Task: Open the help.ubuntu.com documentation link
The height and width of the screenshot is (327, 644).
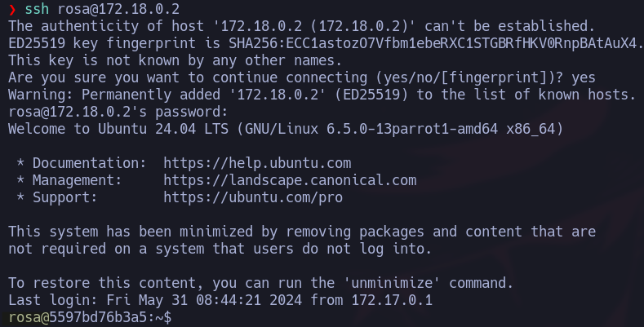Action: (x=257, y=163)
